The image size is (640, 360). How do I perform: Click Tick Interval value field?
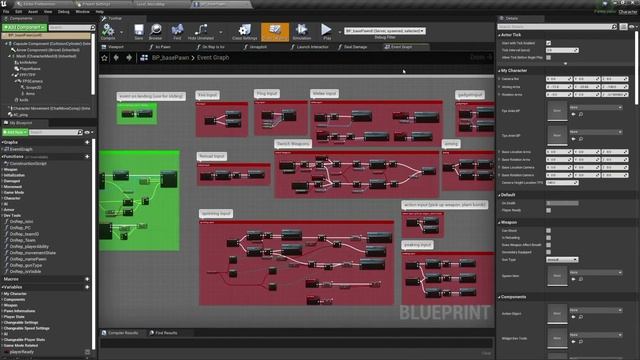pos(562,50)
